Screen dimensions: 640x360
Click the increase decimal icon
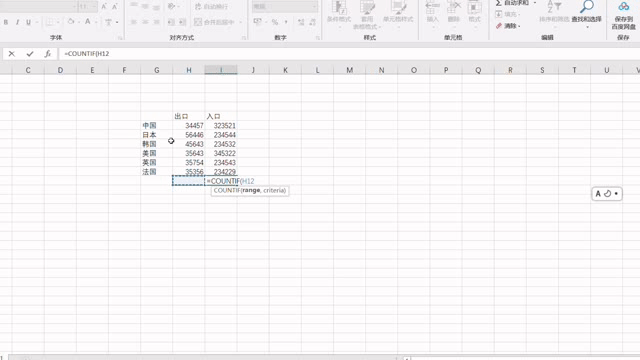(x=301, y=22)
